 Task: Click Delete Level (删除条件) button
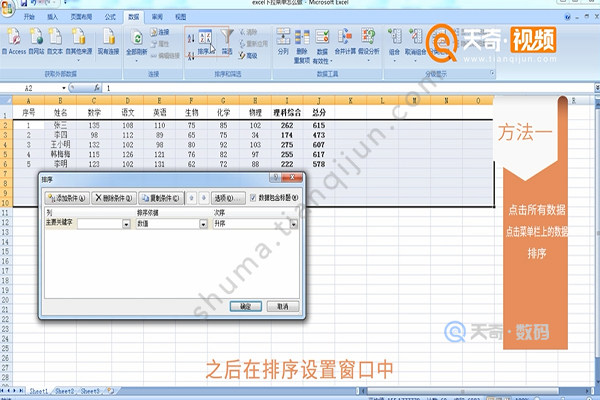(114, 198)
